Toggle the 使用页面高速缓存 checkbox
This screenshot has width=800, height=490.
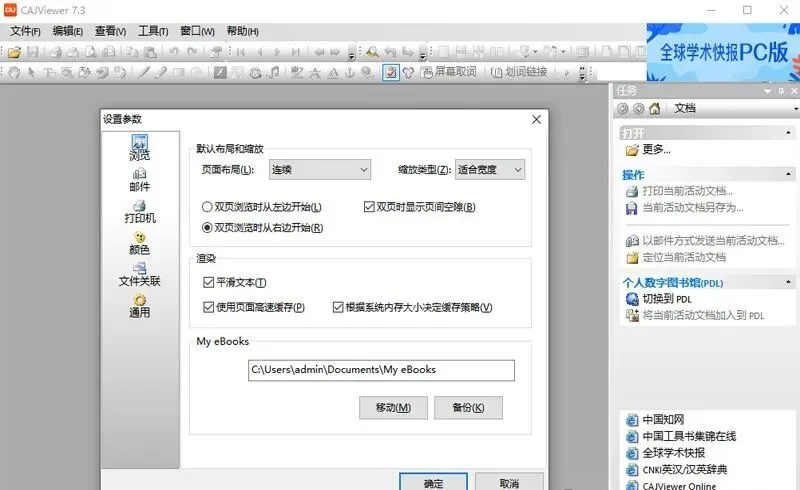tap(254, 307)
